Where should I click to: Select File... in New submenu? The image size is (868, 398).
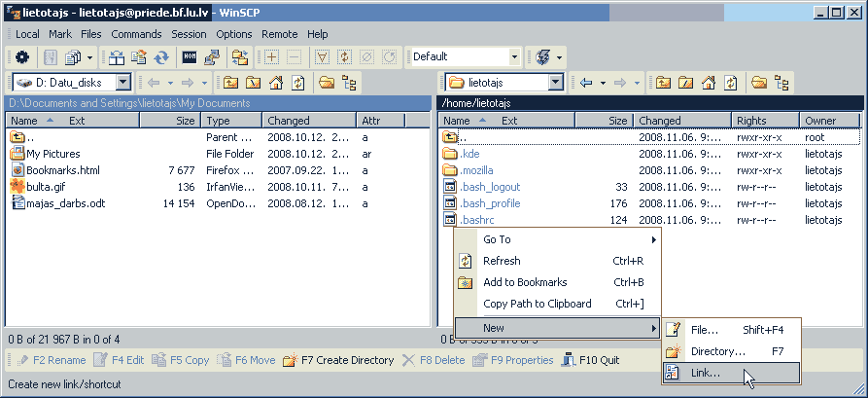[731, 330]
